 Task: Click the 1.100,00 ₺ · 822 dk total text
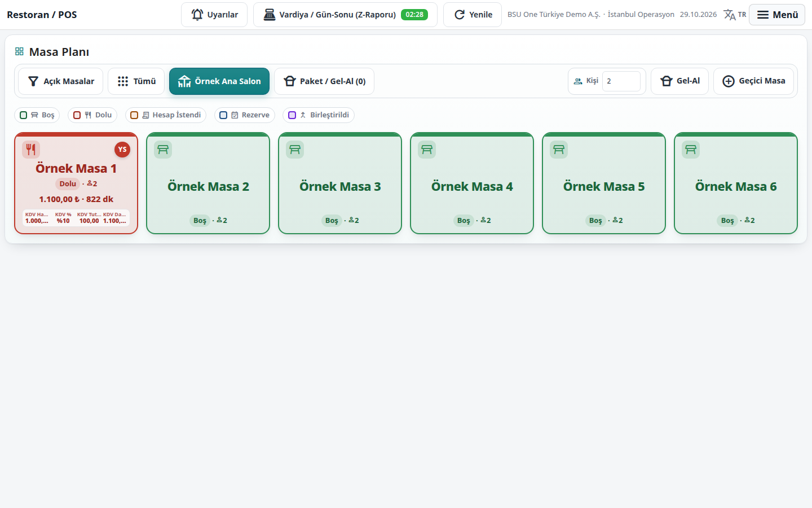click(x=76, y=199)
